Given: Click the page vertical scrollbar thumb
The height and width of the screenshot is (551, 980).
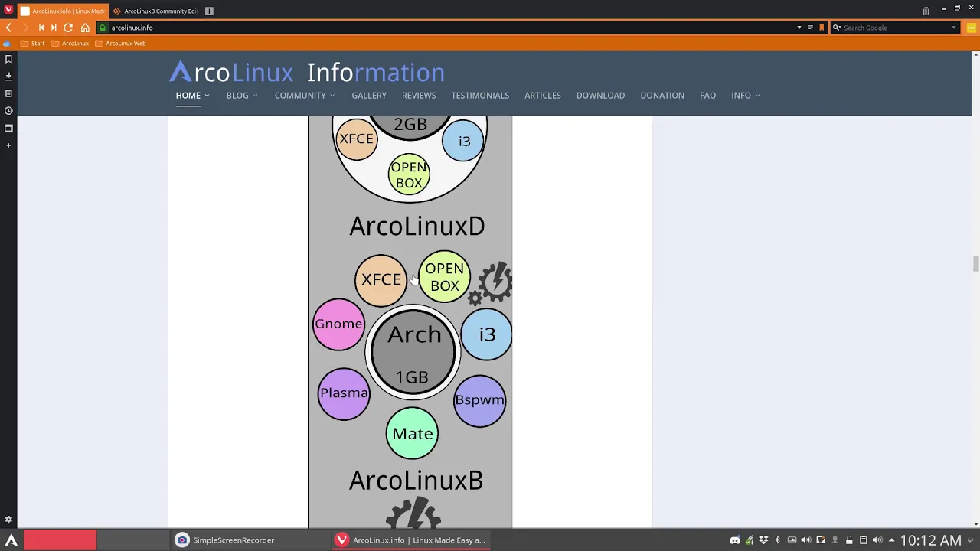Looking at the screenshot, I should [975, 264].
